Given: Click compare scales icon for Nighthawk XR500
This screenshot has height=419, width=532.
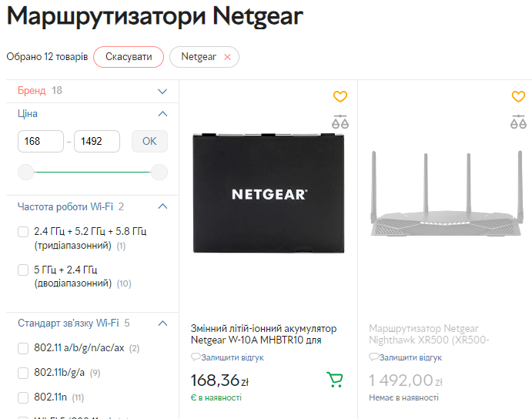Looking at the screenshot, I should [x=519, y=121].
